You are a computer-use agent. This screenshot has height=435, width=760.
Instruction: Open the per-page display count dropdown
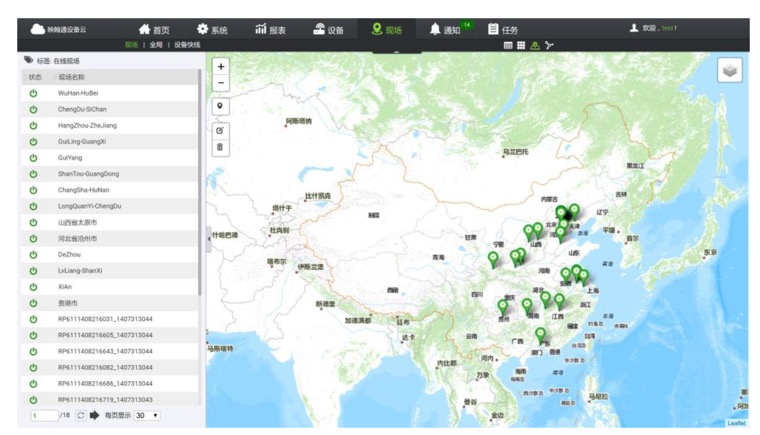147,415
